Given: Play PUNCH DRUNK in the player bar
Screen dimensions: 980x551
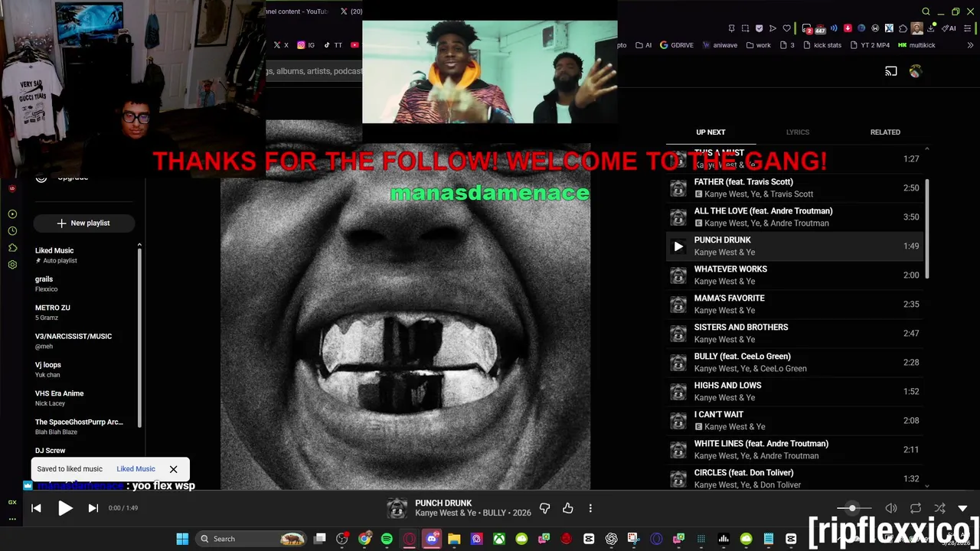Looking at the screenshot, I should pos(65,508).
